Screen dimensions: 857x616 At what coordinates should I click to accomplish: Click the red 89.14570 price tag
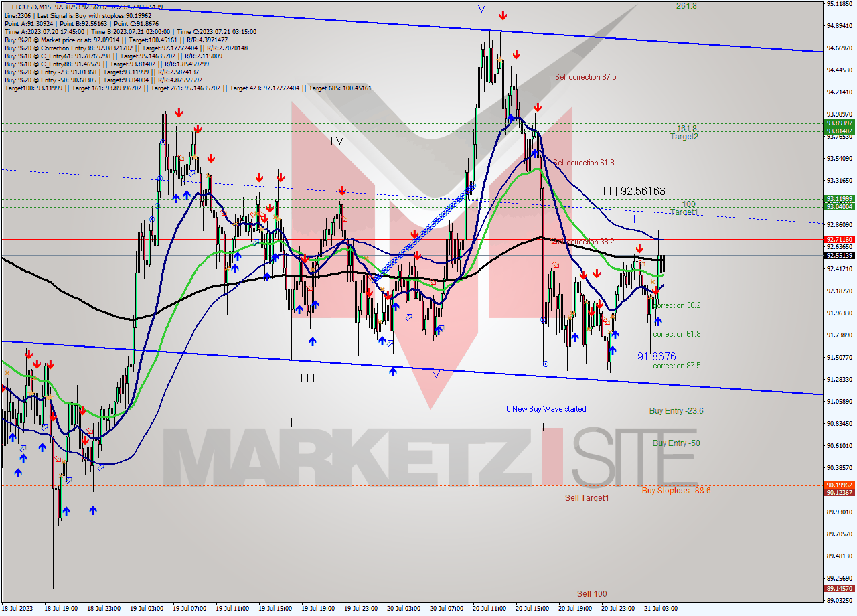pos(840,589)
